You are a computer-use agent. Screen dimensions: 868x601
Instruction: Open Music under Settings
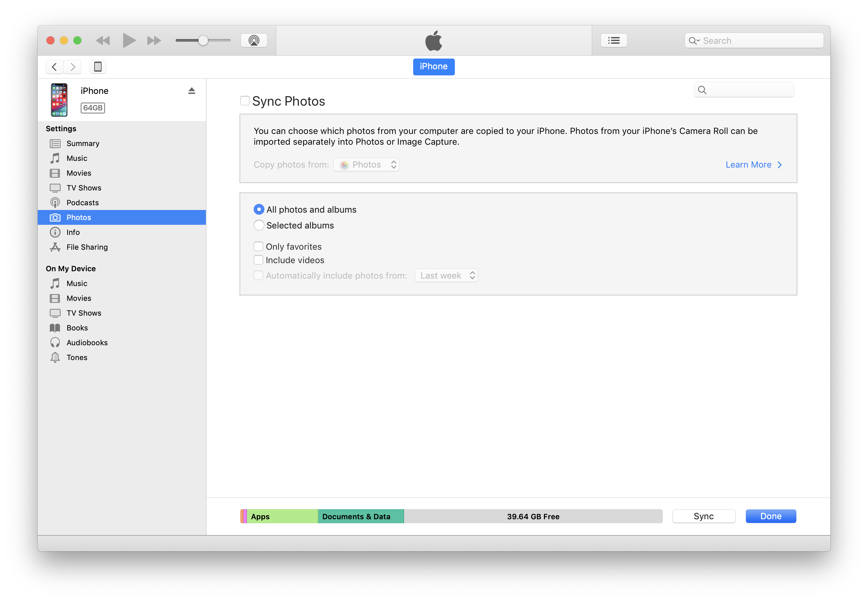coord(121,158)
